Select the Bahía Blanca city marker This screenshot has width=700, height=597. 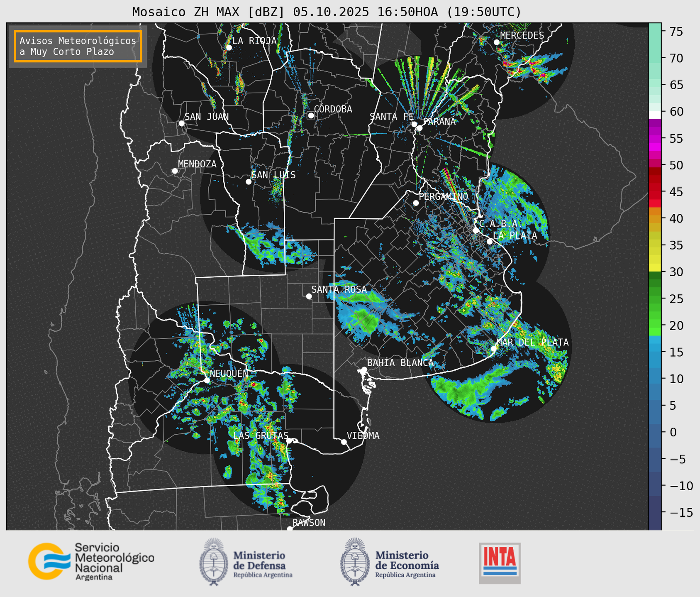click(364, 369)
